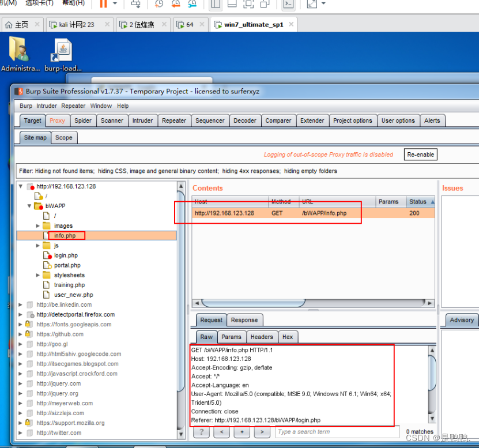Open the burp-loader desktop shortcut
This screenshot has width=479, height=448.
(x=63, y=54)
